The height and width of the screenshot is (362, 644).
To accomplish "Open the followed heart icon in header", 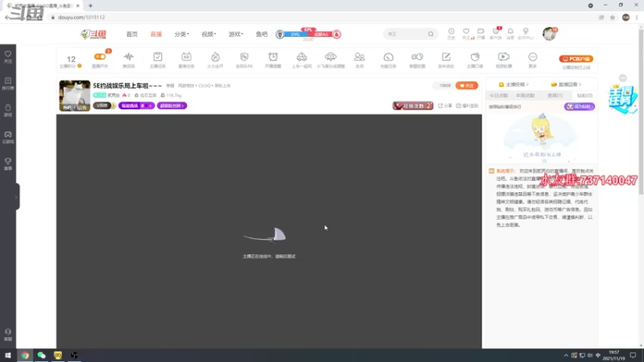I will 466,31.
